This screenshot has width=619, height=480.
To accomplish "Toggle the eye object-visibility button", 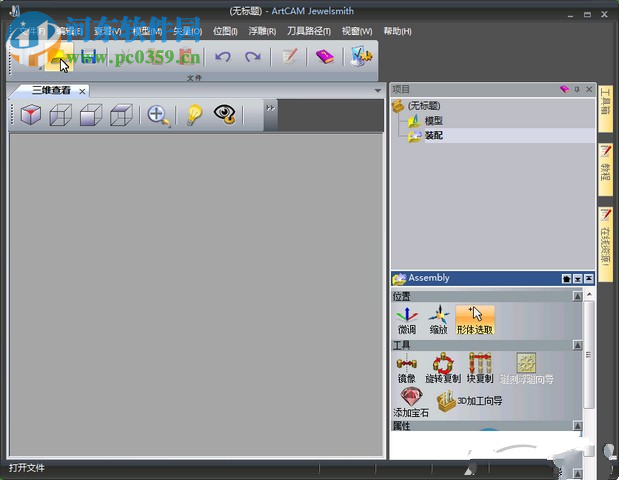I will click(225, 115).
